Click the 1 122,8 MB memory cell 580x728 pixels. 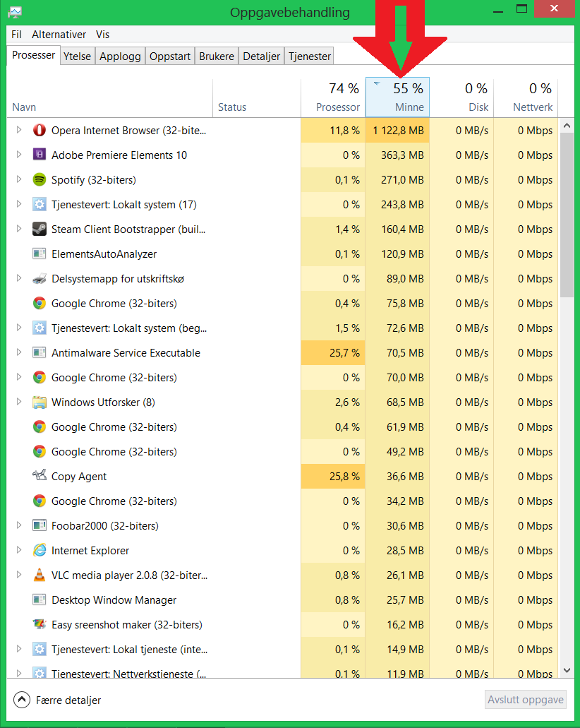398,131
